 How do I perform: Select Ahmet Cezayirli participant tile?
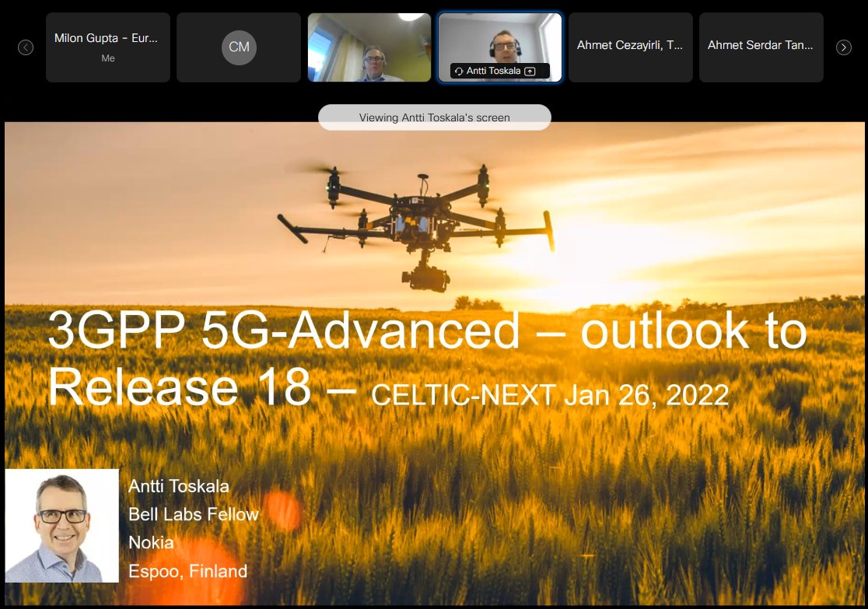pyautogui.click(x=631, y=47)
